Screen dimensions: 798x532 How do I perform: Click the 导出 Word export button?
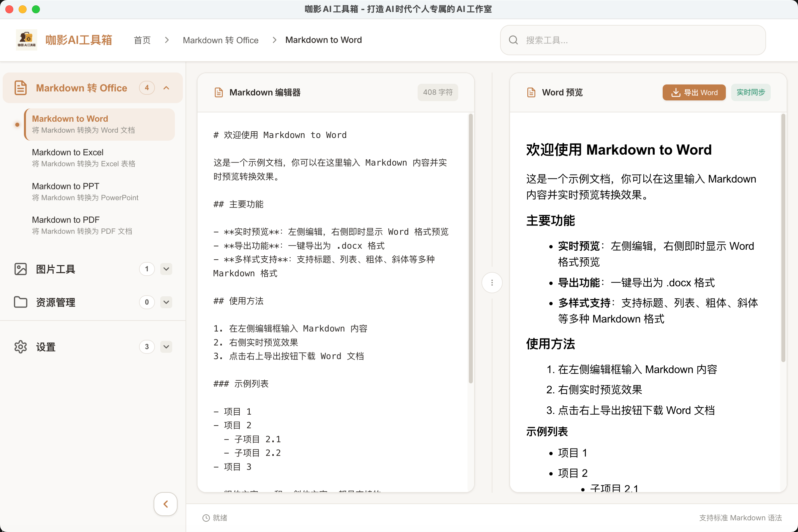click(x=694, y=92)
